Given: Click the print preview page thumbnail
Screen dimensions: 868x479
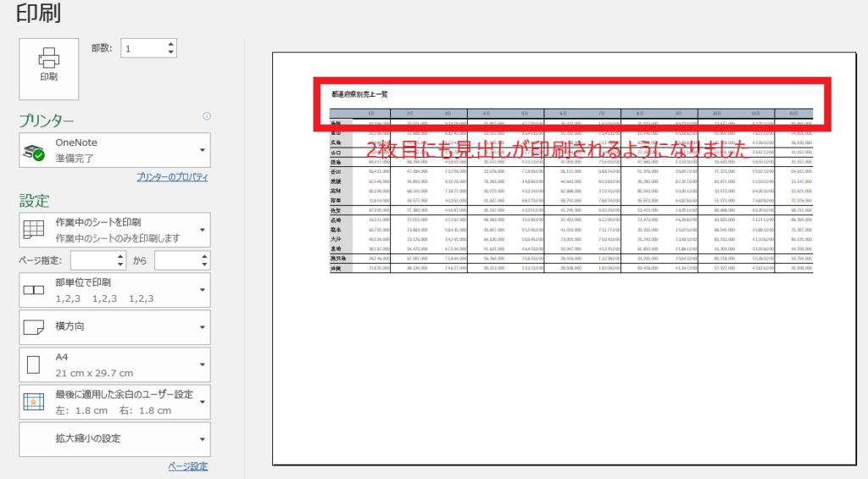Looking at the screenshot, I should (x=564, y=259).
